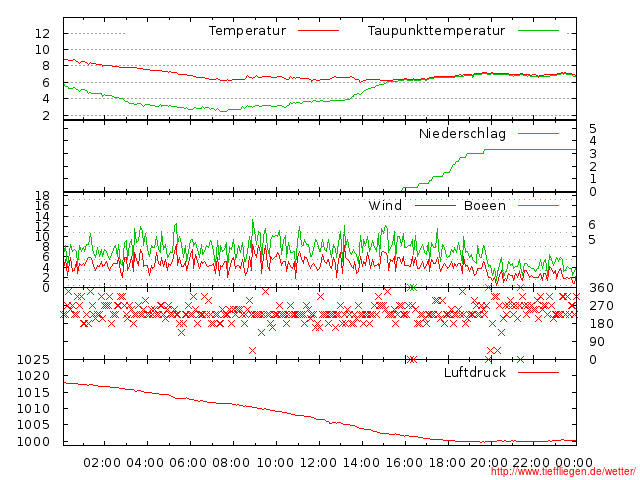640x480 pixels.
Task: Click the 270 wind direction axis value
Action: tap(601, 306)
